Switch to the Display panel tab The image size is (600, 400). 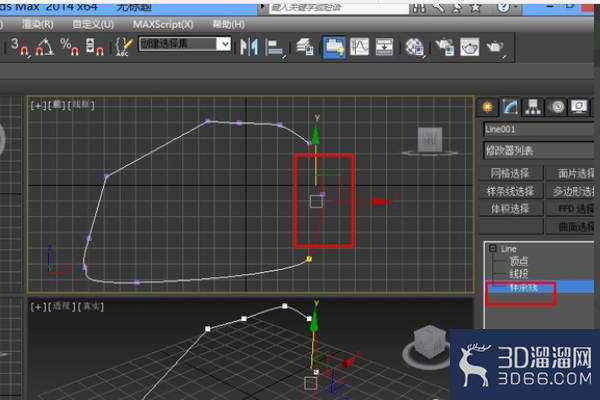click(x=579, y=107)
